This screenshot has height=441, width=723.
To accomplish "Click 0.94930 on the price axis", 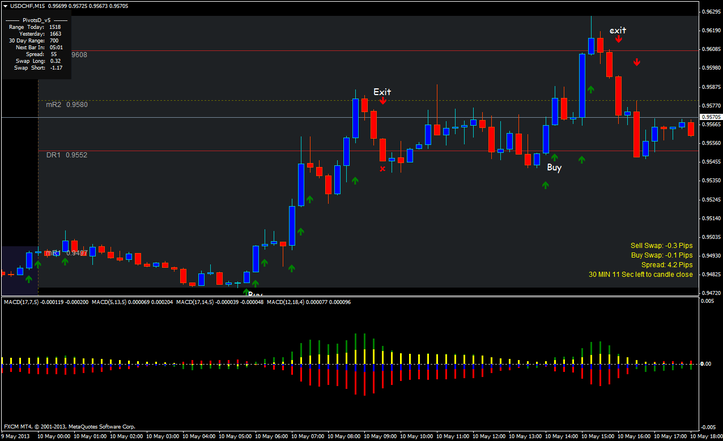I will pos(711,256).
